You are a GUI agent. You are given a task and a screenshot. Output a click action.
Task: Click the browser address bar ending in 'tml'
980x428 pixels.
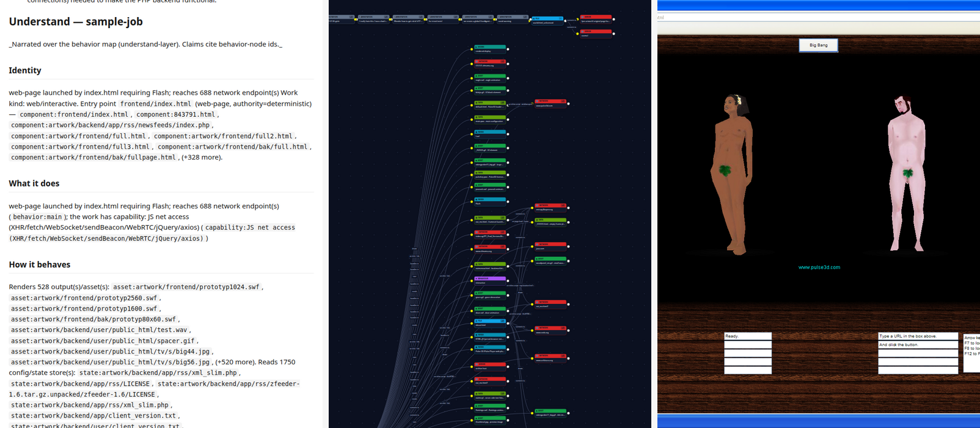tap(819, 18)
